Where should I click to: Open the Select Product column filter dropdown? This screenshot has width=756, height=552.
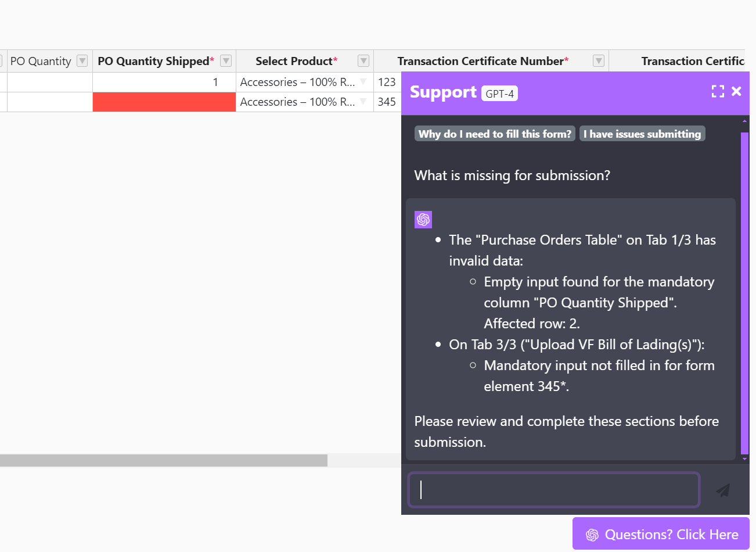(363, 60)
